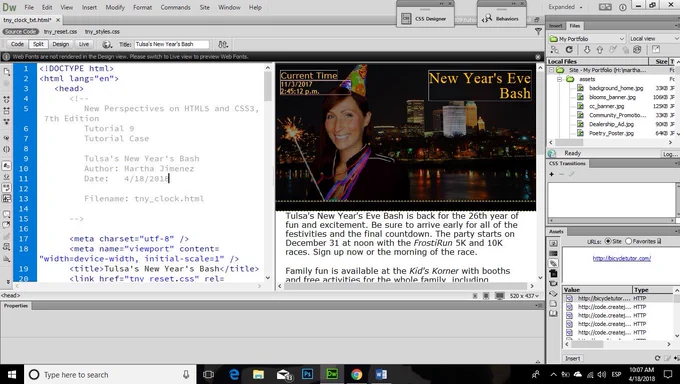
Task: Click the document Title input field
Action: point(171,44)
